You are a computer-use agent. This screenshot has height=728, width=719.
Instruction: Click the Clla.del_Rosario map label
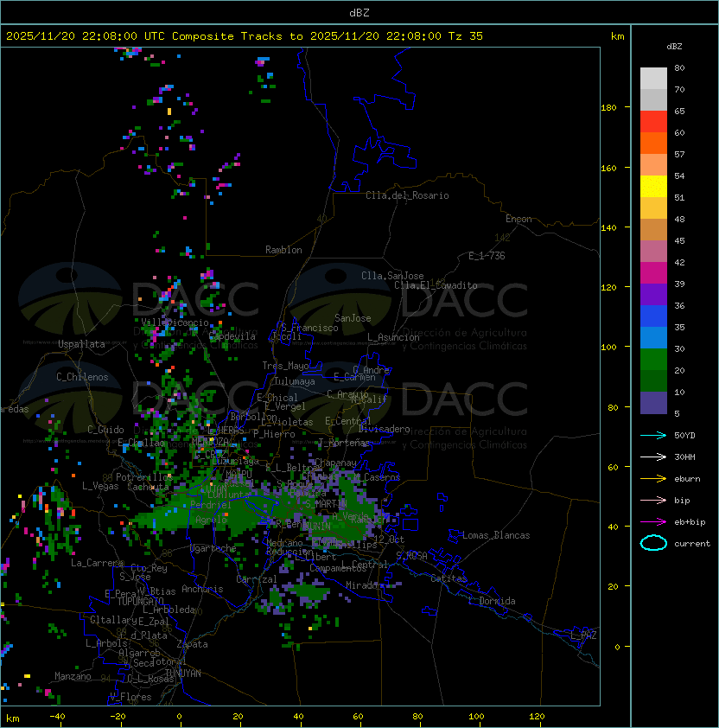pos(407,195)
